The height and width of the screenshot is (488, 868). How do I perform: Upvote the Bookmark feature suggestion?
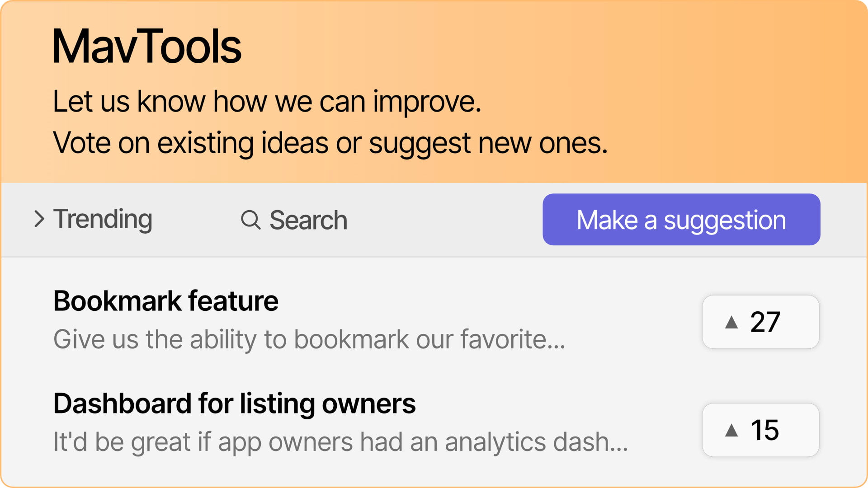pyautogui.click(x=760, y=322)
